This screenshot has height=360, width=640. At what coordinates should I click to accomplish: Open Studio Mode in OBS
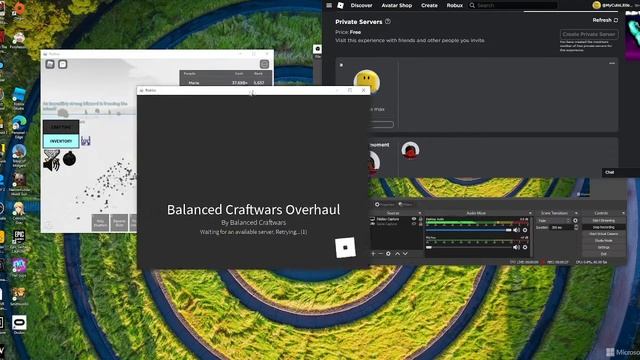[x=604, y=240]
